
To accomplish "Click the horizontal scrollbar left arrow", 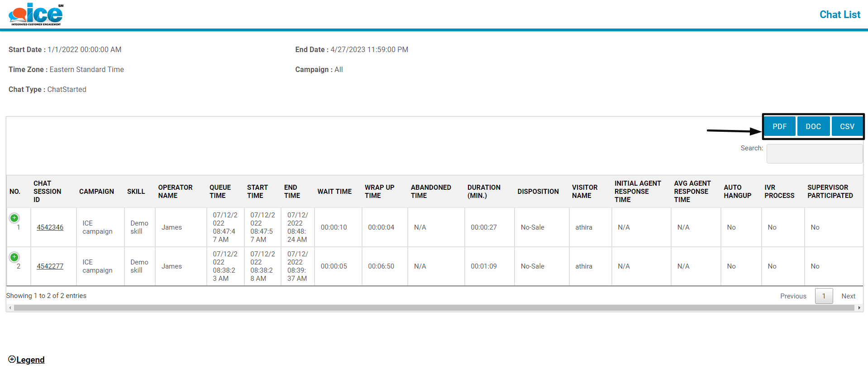I will (x=10, y=308).
